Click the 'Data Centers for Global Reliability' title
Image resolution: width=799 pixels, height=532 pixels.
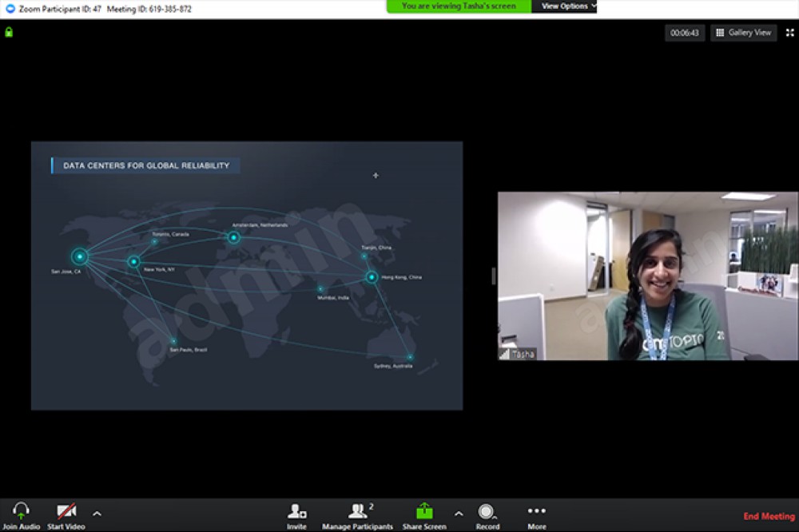(x=146, y=165)
